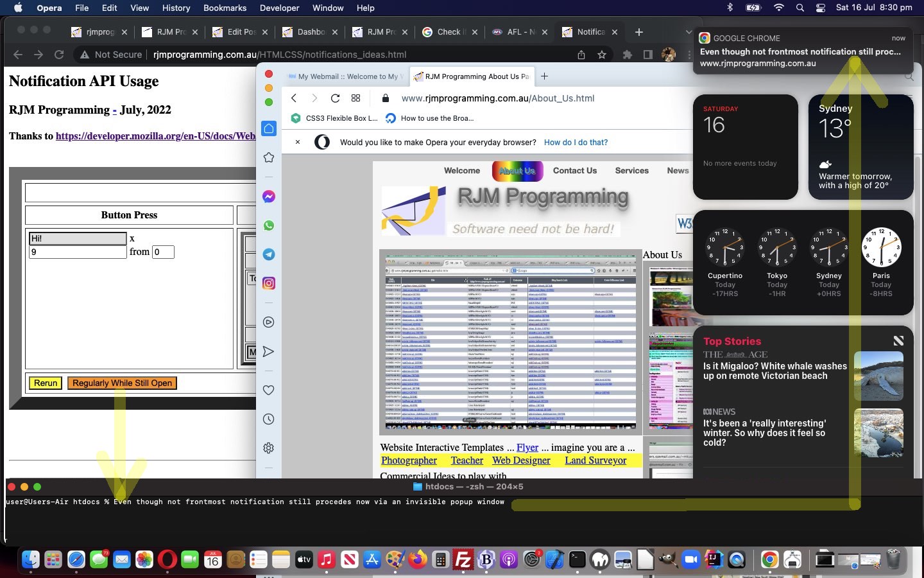Open Opera sidebar home icon
Image resolution: width=924 pixels, height=578 pixels.
pos(269,128)
